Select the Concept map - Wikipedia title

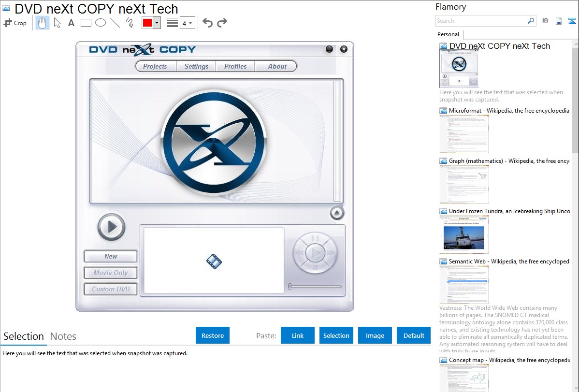[x=509, y=360]
